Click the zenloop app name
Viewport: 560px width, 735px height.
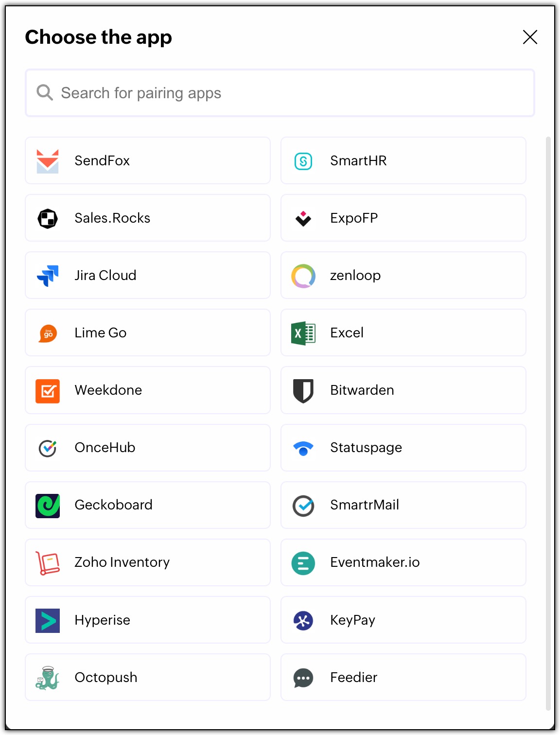pos(355,276)
